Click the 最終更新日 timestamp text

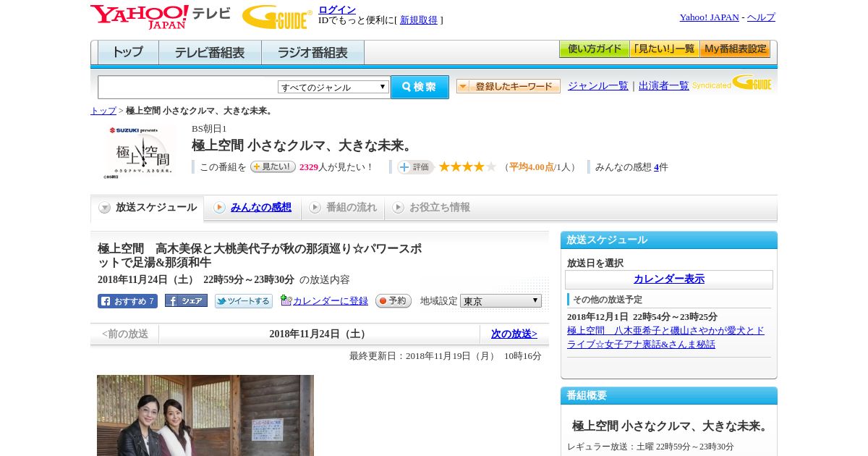coord(446,356)
